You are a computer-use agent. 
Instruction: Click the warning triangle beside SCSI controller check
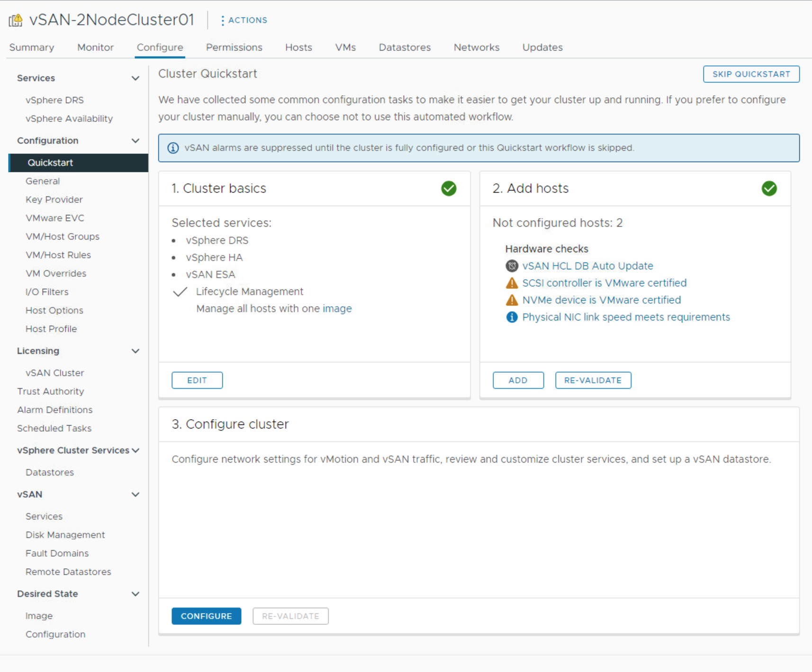pos(512,283)
